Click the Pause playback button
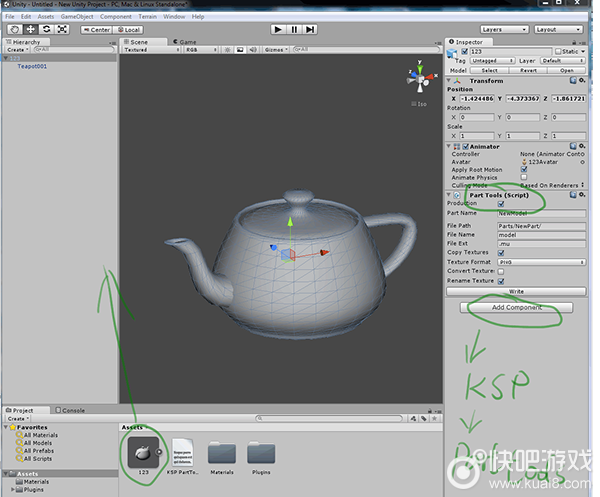 click(294, 29)
